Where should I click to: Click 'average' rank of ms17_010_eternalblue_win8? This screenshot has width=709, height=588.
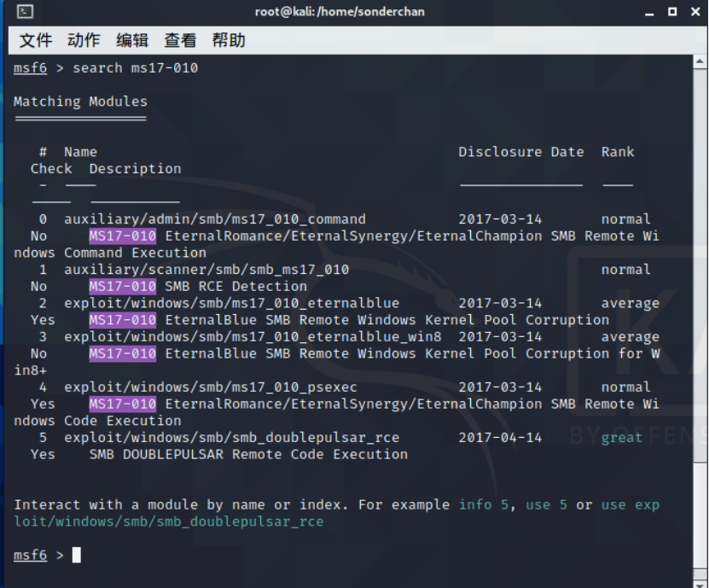[x=631, y=336]
